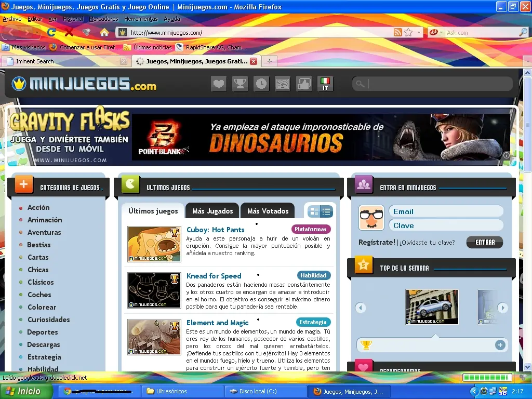Click the Minijuegos.com crown logo
Screen dimensions: 532x399
click(84, 84)
